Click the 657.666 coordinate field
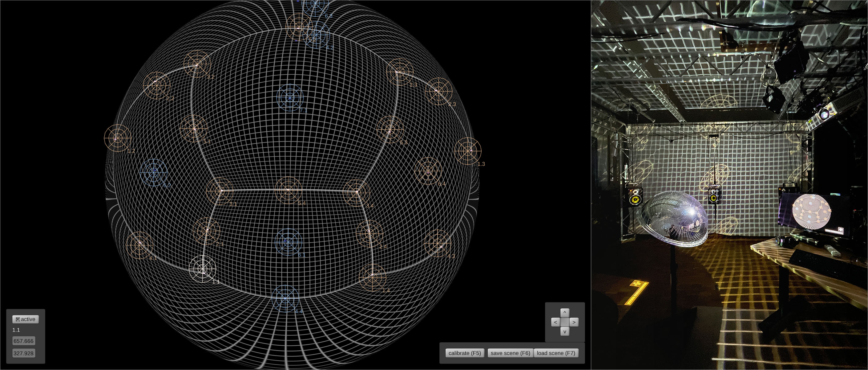The image size is (868, 370). click(24, 341)
